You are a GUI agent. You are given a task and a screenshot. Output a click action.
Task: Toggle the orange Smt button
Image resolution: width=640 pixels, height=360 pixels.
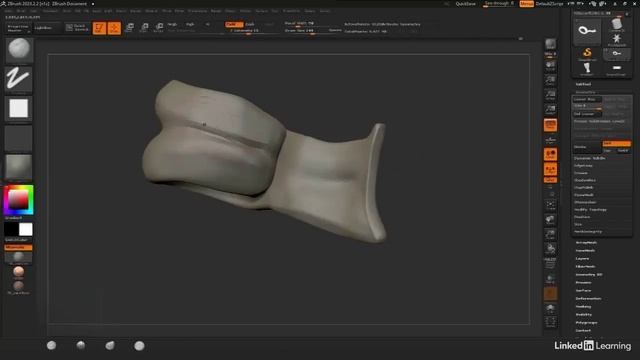[617, 144]
